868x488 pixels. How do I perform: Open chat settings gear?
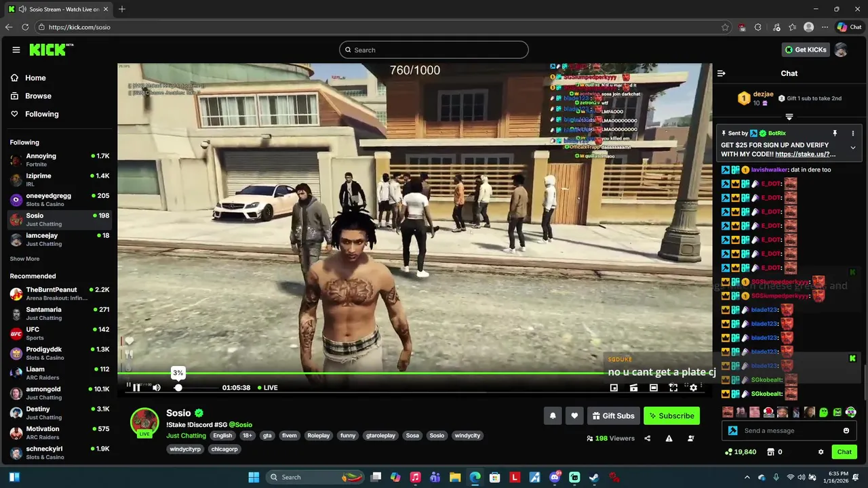point(821,452)
